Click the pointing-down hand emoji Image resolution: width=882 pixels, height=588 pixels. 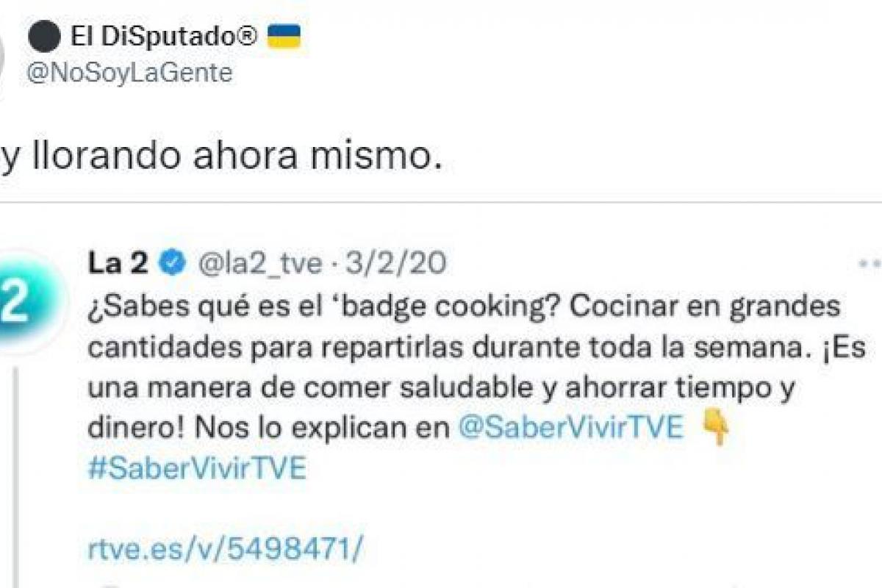pos(714,428)
